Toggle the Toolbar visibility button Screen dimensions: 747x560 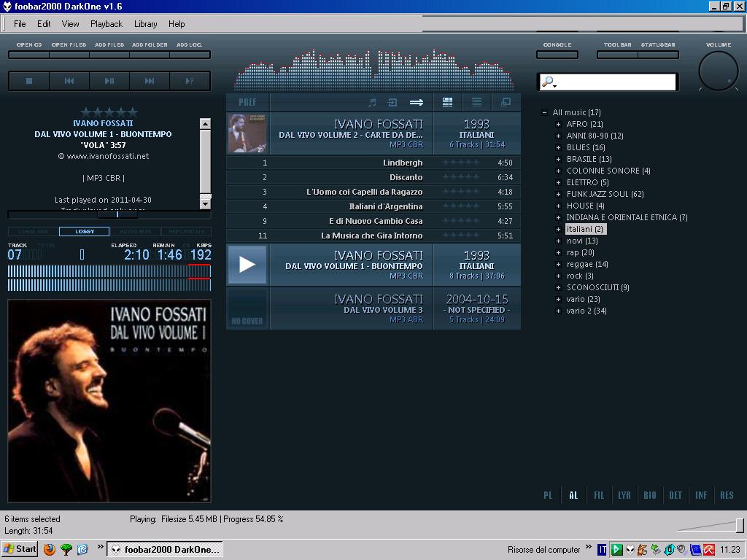[x=617, y=55]
